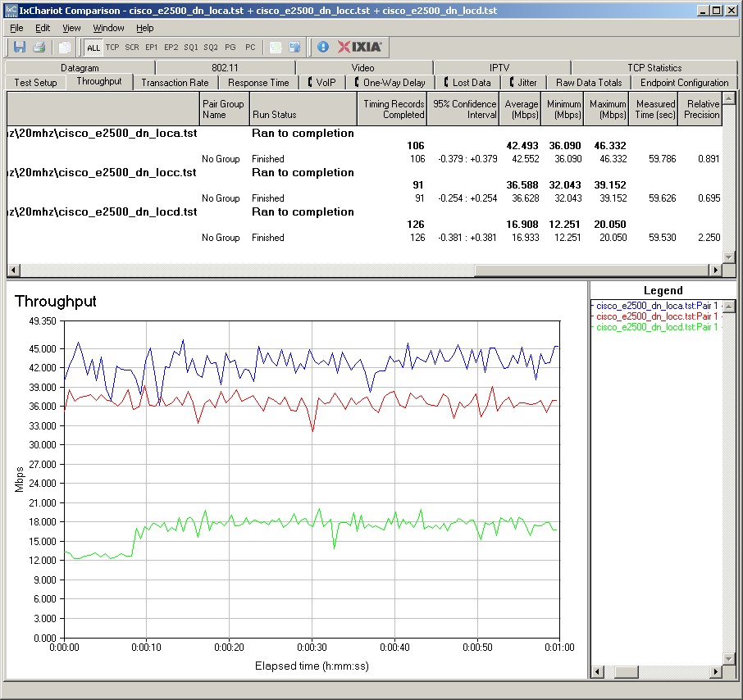Toggle the TCP filter button

[112, 47]
